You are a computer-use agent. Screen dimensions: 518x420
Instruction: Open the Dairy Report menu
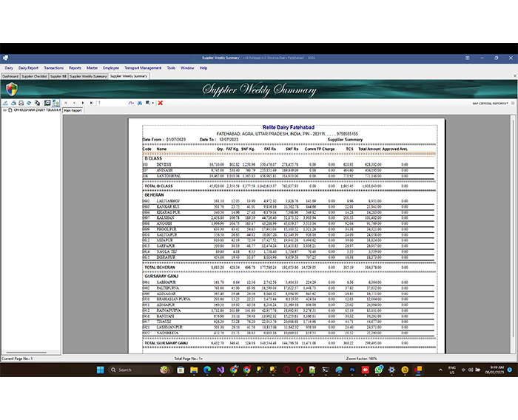coord(28,67)
